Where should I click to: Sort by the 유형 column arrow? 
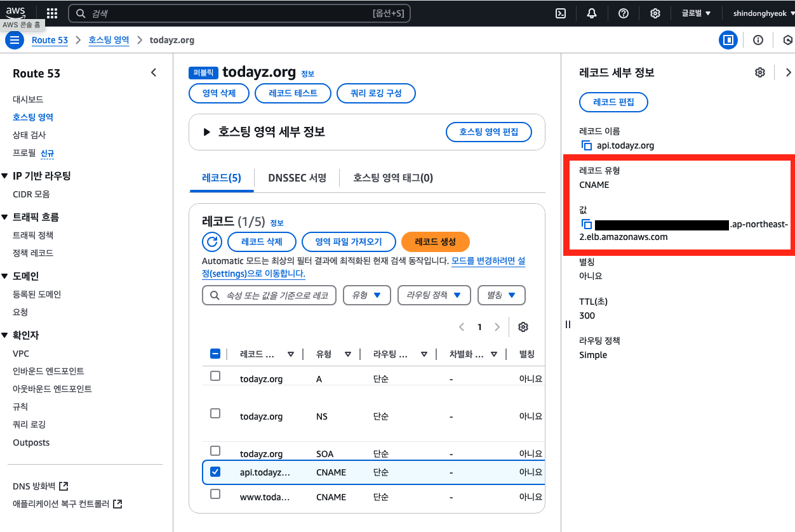(348, 354)
